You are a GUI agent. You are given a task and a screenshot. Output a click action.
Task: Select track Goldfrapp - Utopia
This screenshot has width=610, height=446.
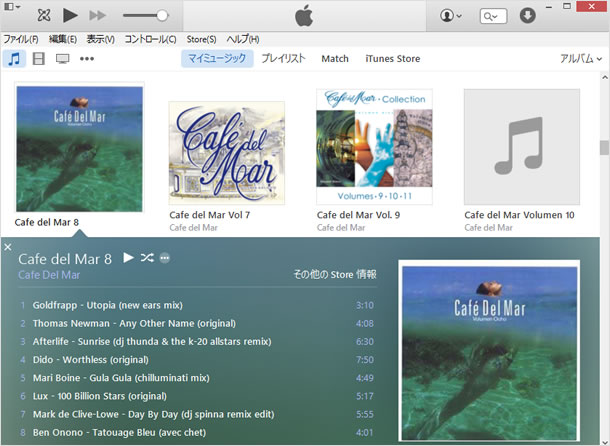[x=197, y=305]
